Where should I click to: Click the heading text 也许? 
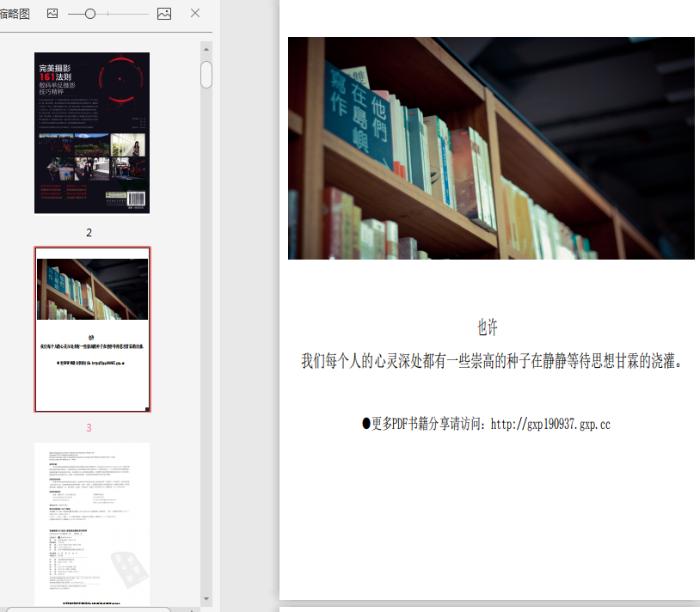(488, 327)
